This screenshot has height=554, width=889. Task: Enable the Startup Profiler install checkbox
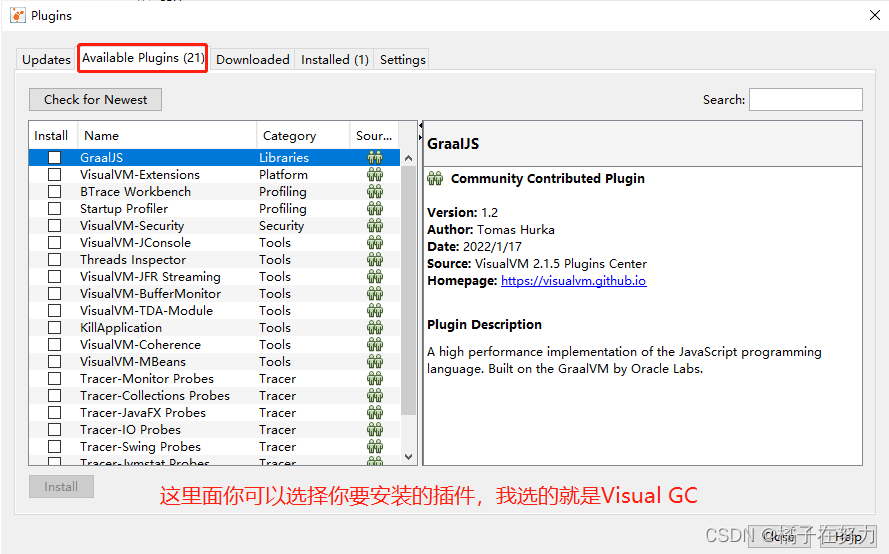54,209
